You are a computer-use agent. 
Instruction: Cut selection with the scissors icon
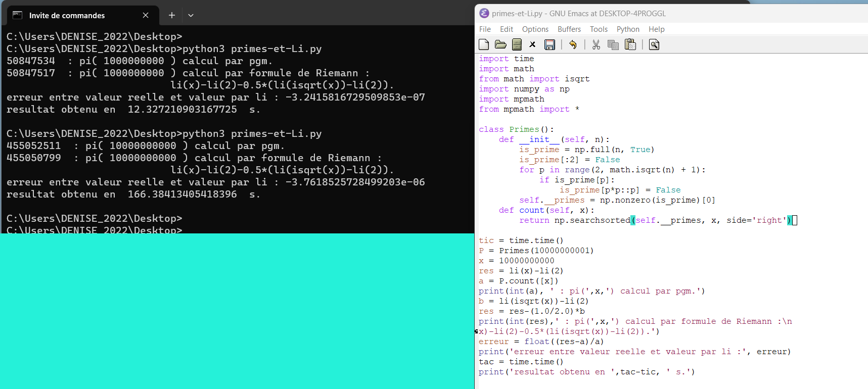click(x=596, y=44)
